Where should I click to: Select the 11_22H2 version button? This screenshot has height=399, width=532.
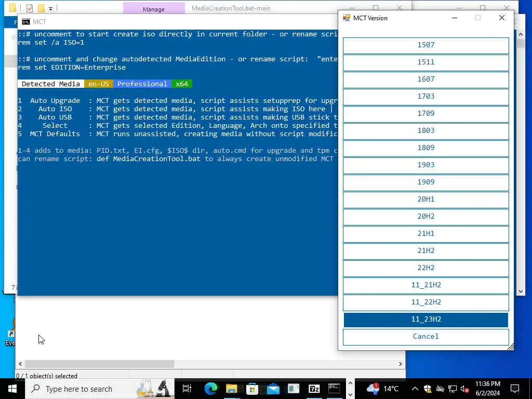(426, 302)
